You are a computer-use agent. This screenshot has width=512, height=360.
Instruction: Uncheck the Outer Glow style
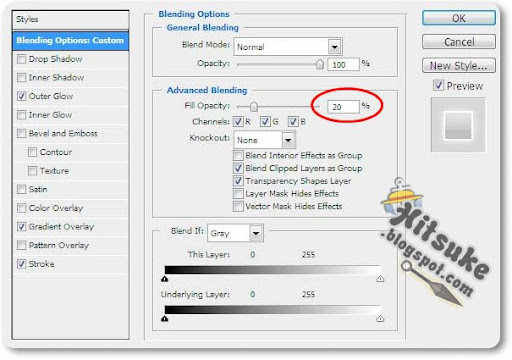click(x=21, y=96)
